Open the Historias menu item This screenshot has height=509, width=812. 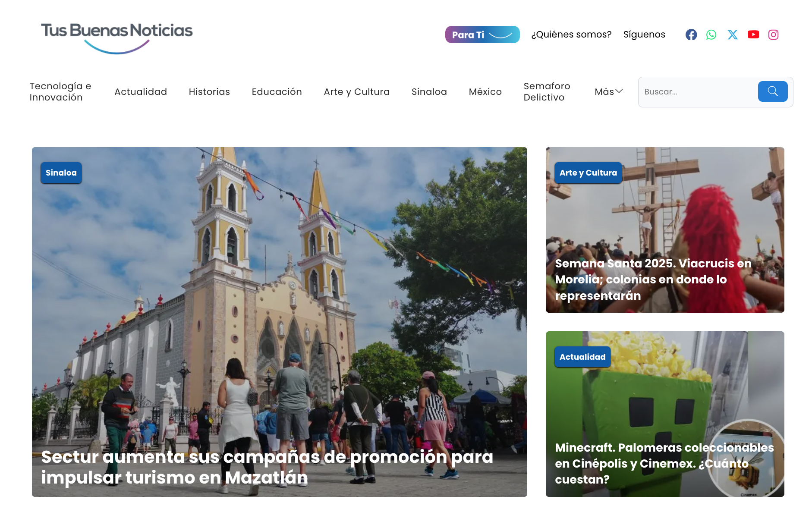(209, 91)
